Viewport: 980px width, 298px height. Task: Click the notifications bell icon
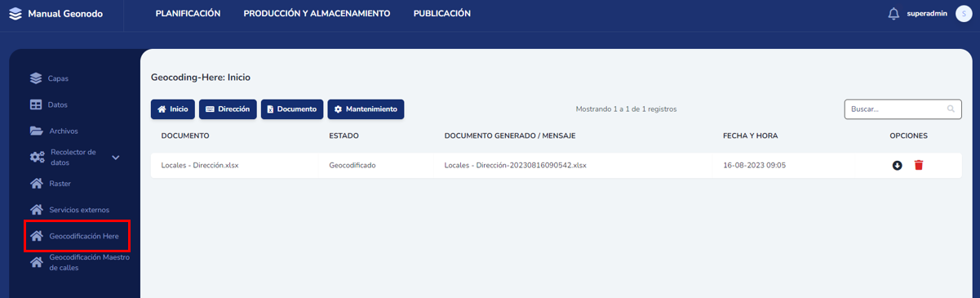(894, 14)
